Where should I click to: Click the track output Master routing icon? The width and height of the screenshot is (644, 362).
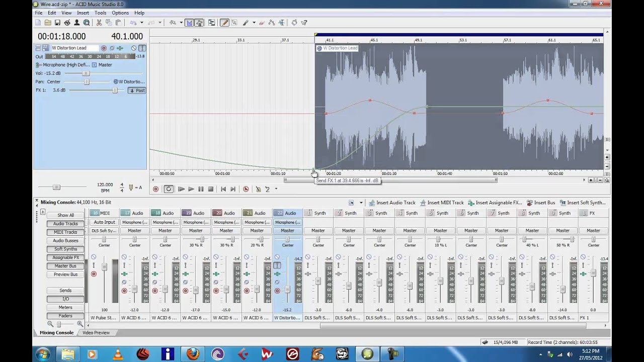click(94, 65)
